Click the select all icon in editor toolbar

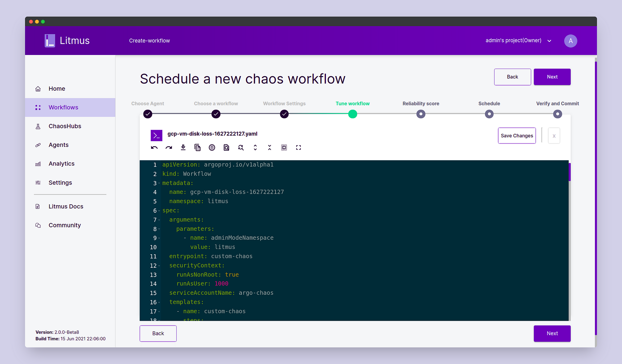pyautogui.click(x=284, y=148)
